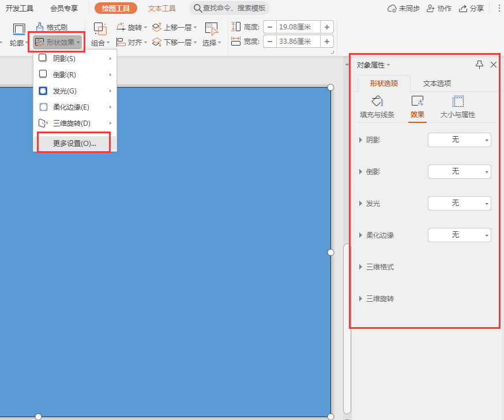Viewport: 504px width, 420px height.
Task: Select Size & Properties (大小与属性) icon
Action: click(x=458, y=101)
